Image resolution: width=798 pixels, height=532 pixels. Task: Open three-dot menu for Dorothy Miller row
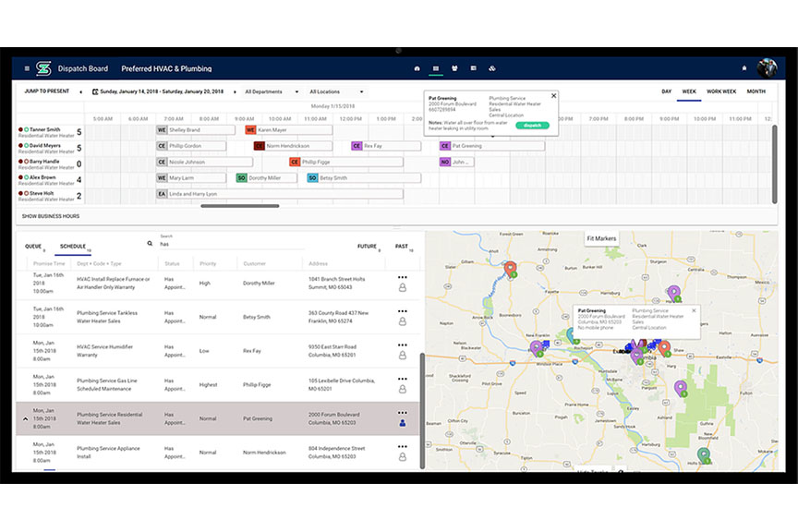click(402, 275)
